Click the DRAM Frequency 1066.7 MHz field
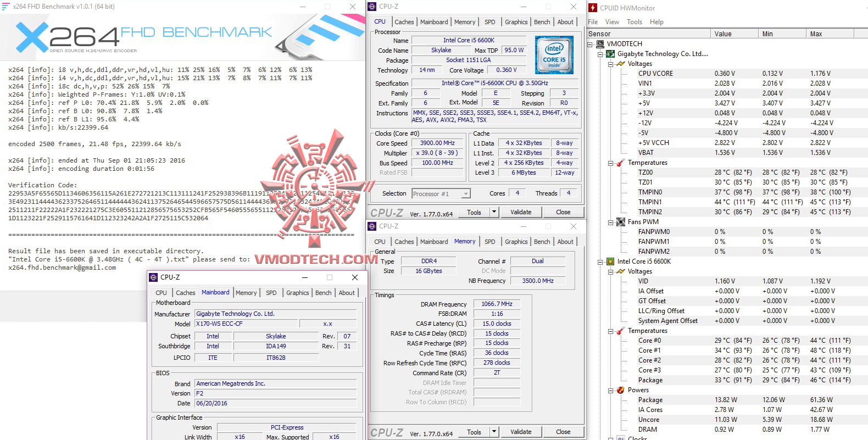The image size is (868, 440). click(x=497, y=304)
